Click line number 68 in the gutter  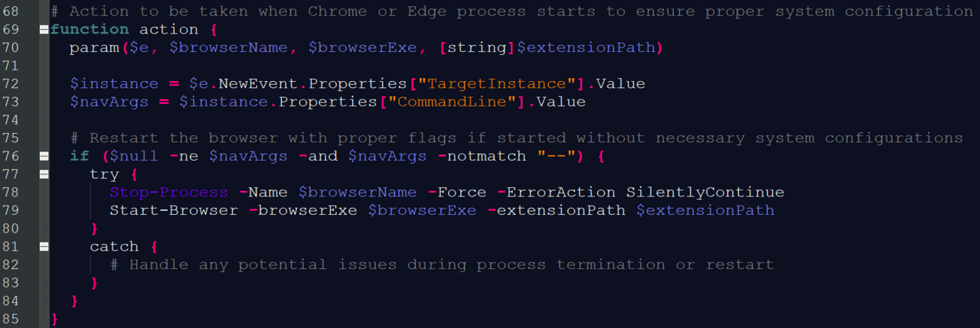pyautogui.click(x=11, y=11)
